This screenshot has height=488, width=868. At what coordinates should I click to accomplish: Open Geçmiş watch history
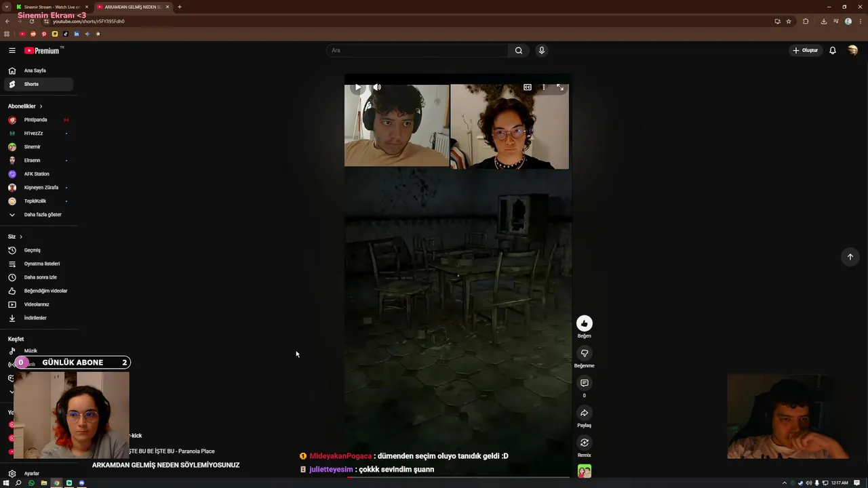[x=39, y=250]
